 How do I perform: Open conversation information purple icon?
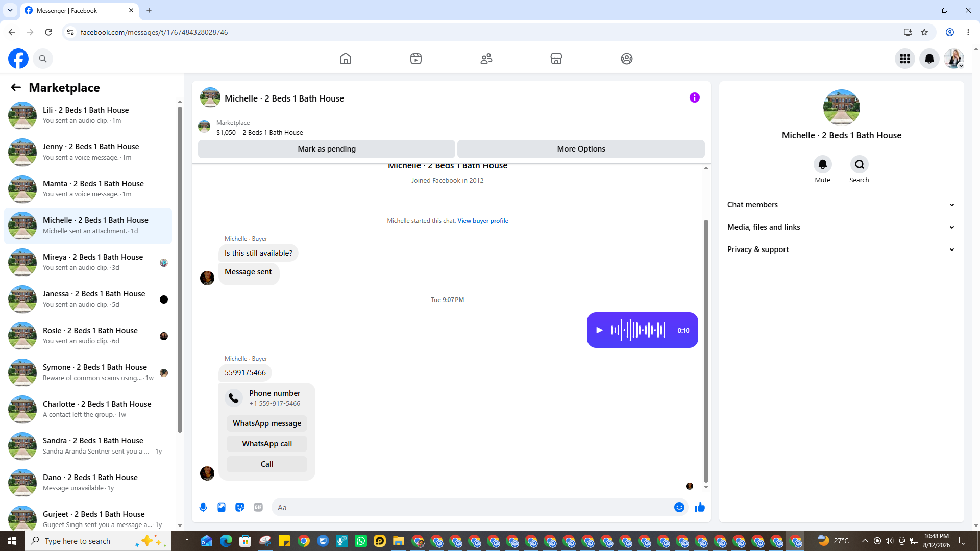(695, 97)
